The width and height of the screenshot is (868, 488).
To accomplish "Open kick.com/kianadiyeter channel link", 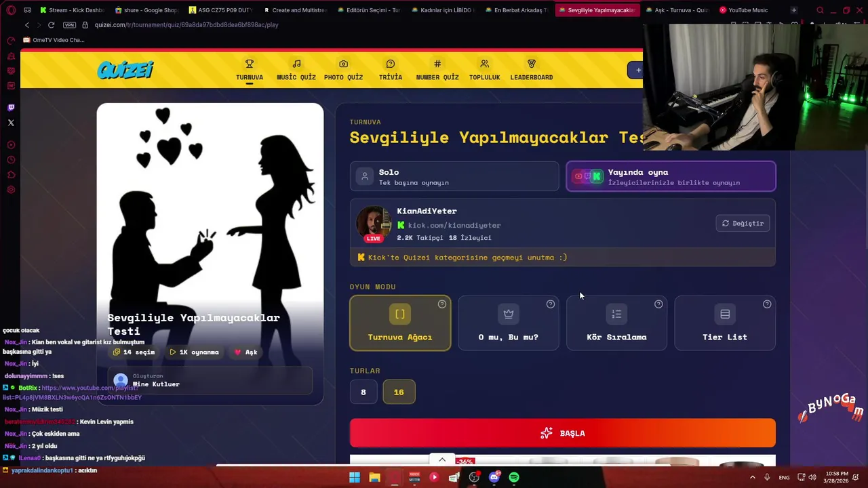I will click(x=454, y=225).
